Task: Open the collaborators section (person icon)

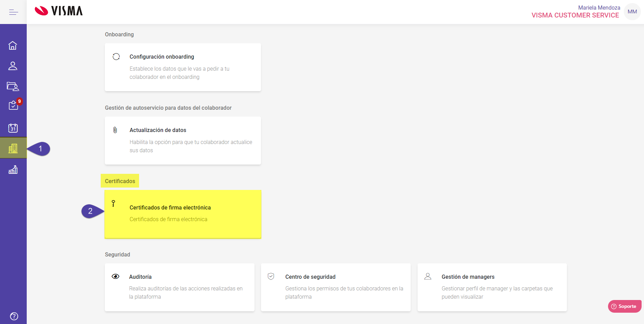Action: pos(13,66)
